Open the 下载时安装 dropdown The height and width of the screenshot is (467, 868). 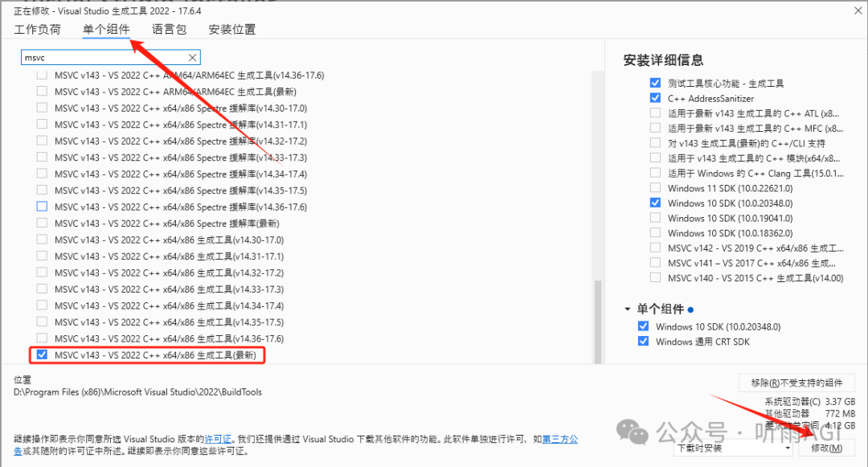(734, 448)
